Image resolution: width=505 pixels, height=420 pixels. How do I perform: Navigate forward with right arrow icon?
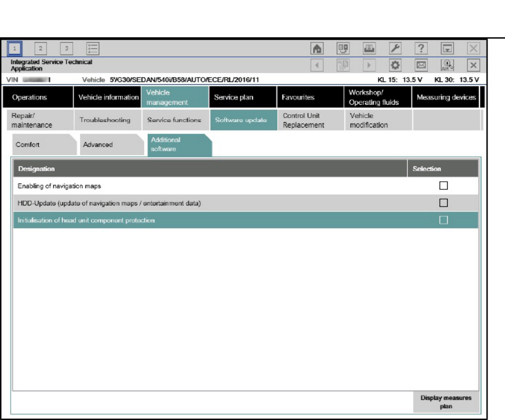point(369,65)
